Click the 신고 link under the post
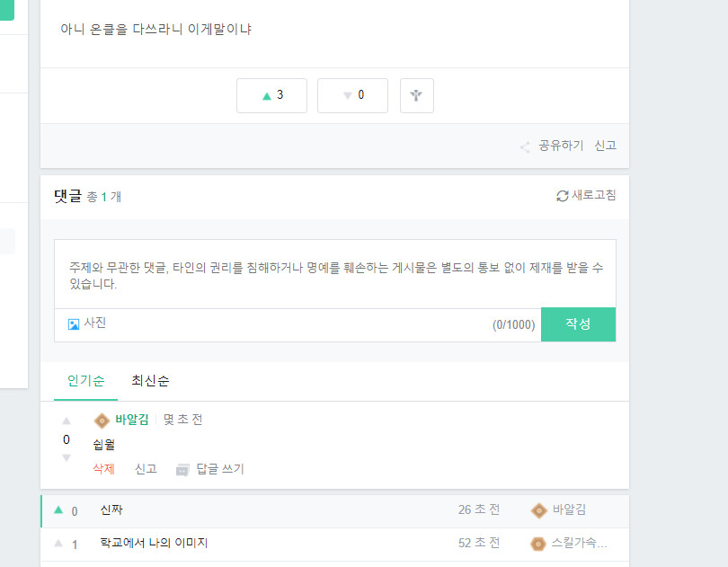The image size is (728, 567). click(606, 146)
